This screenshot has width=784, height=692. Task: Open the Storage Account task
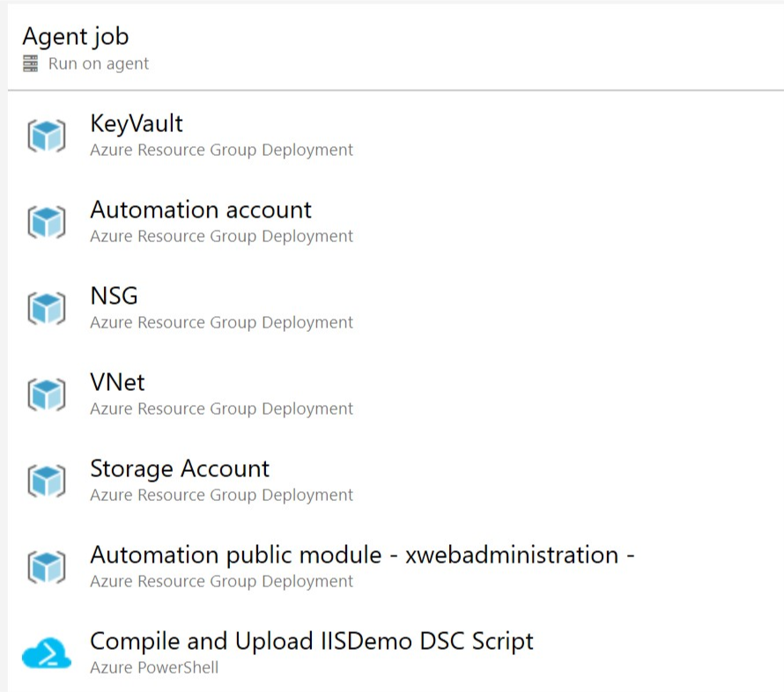point(180,468)
